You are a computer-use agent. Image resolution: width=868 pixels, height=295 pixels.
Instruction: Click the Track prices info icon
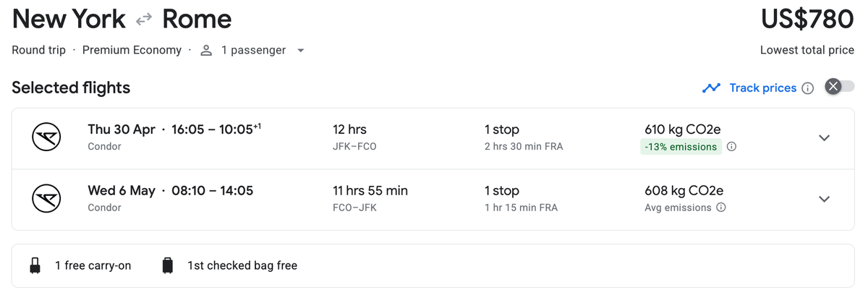click(x=808, y=88)
